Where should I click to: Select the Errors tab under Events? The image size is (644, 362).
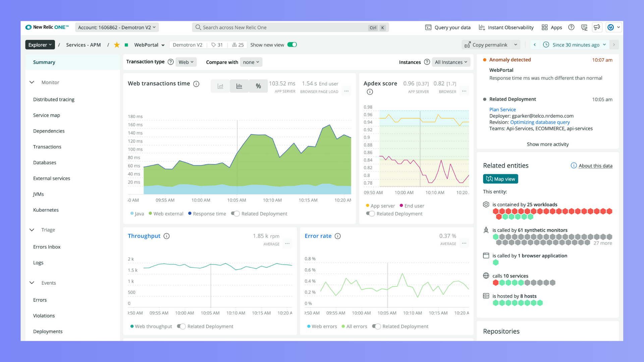tap(39, 300)
